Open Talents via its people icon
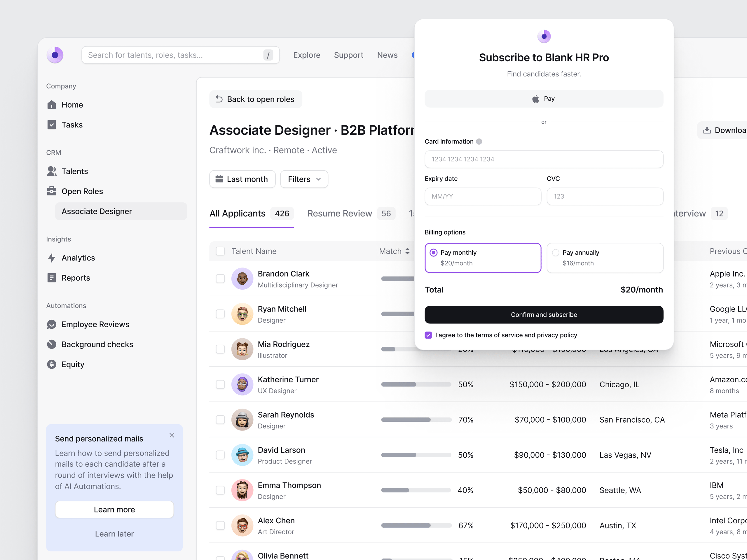Viewport: 747px width, 560px height. tap(52, 171)
